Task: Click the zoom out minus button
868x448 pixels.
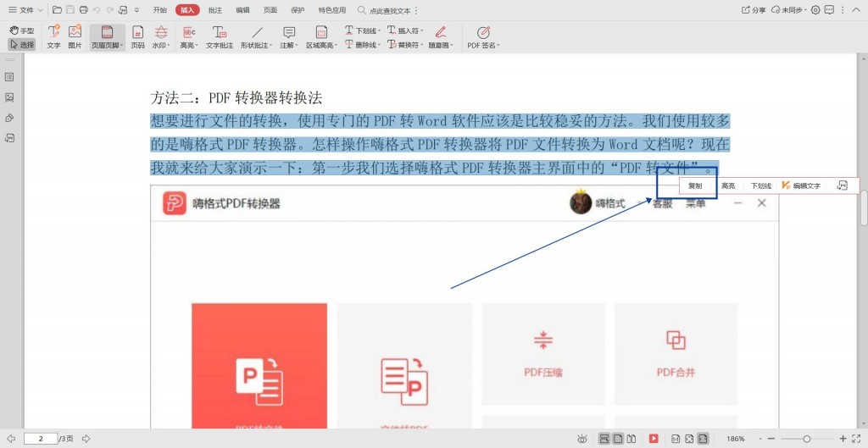Action: coord(771,439)
